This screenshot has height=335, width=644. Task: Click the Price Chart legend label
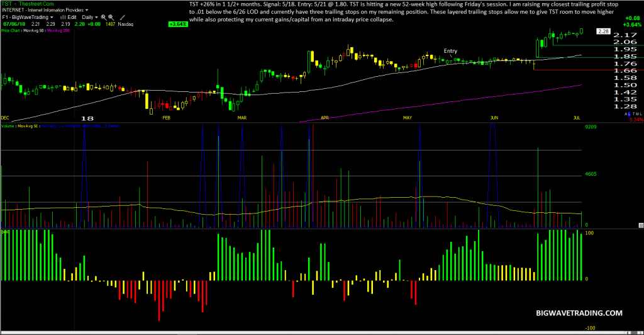click(x=10, y=30)
